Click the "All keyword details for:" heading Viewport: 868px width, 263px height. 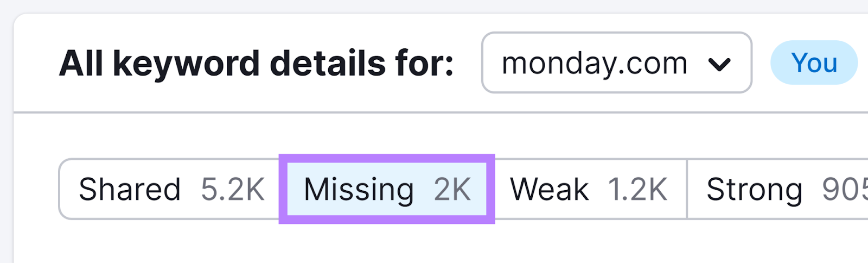point(256,64)
